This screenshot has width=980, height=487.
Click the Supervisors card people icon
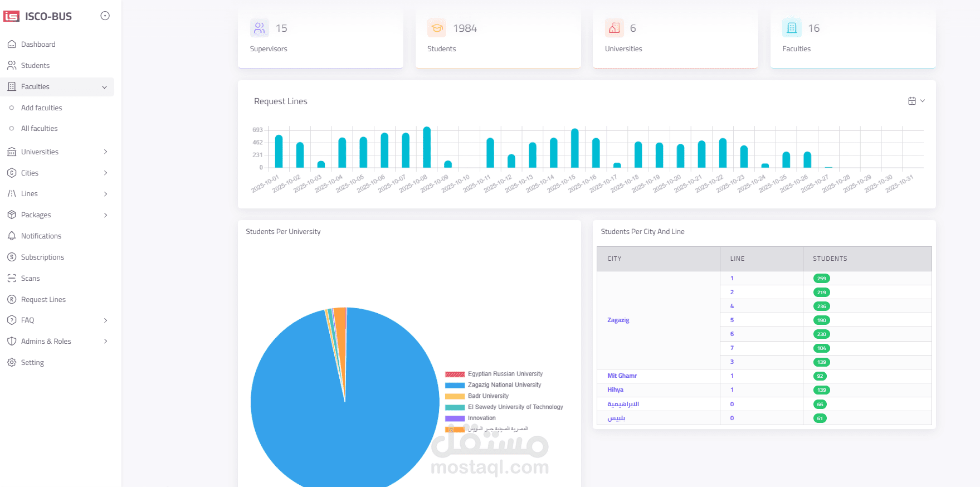point(260,28)
